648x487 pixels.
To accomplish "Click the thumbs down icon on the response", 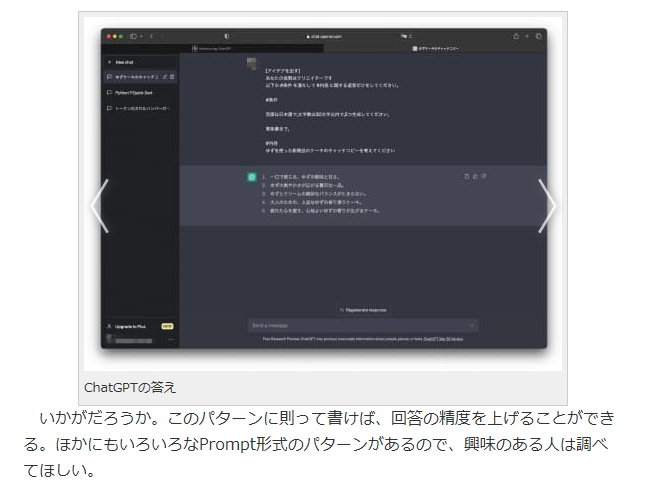I will [x=484, y=176].
